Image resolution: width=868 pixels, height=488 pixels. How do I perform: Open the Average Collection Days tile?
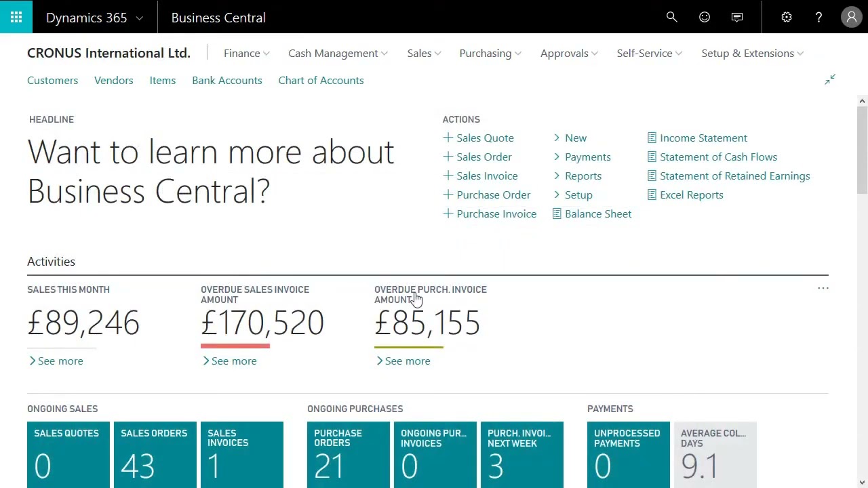pos(715,455)
